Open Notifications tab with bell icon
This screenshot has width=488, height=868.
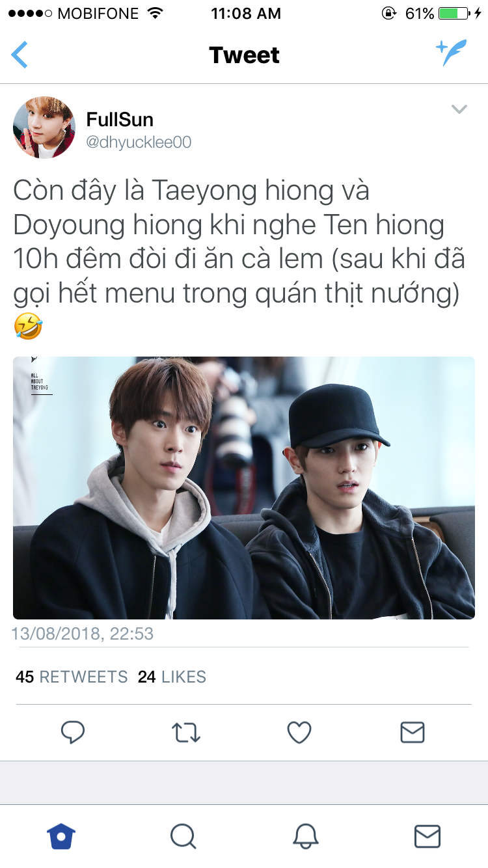pyautogui.click(x=305, y=836)
